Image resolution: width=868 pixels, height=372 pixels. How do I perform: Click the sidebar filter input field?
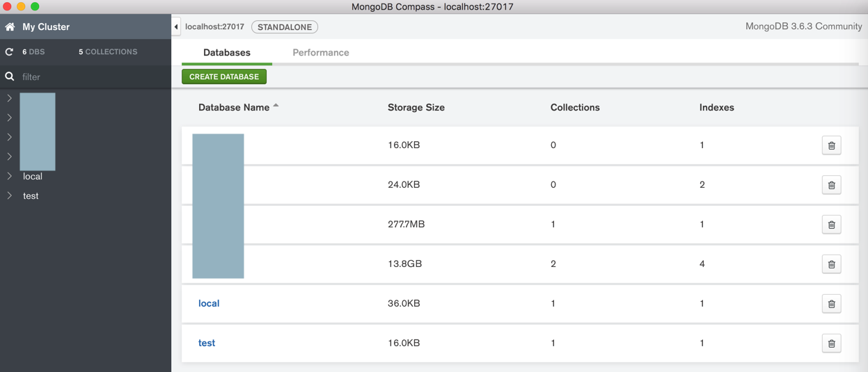coord(90,77)
